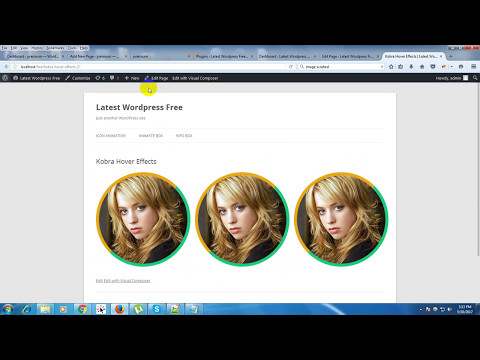Reload the page with the refresh icon
Screen dimensions: 480x360
pos(291,67)
